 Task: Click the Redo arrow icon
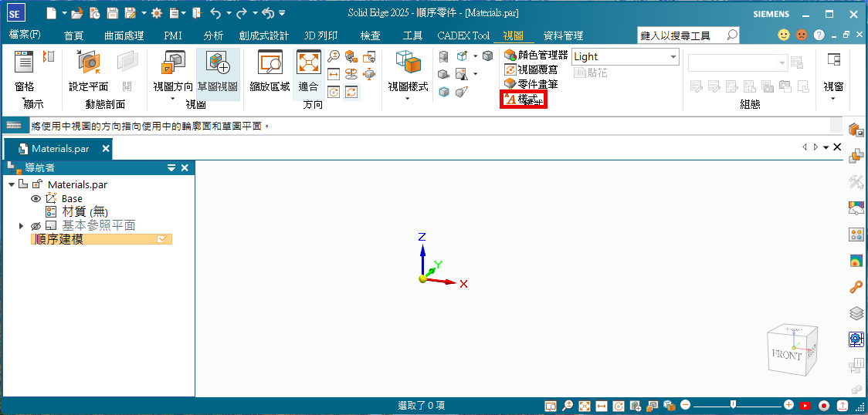coord(243,12)
